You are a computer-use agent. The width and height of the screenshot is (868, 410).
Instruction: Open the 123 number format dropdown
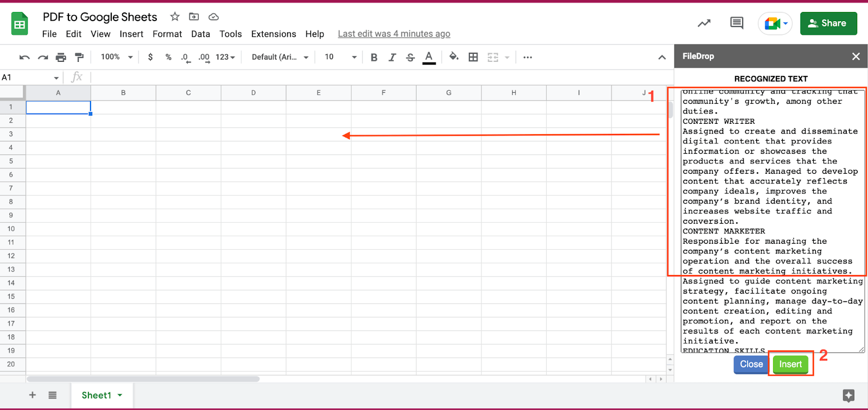pyautogui.click(x=225, y=57)
